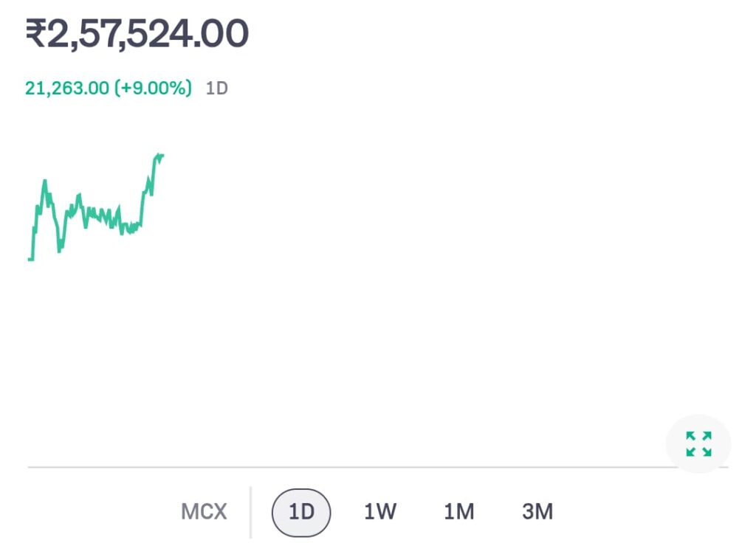Click the ₹2,57,524.00 price heading

pos(137,34)
